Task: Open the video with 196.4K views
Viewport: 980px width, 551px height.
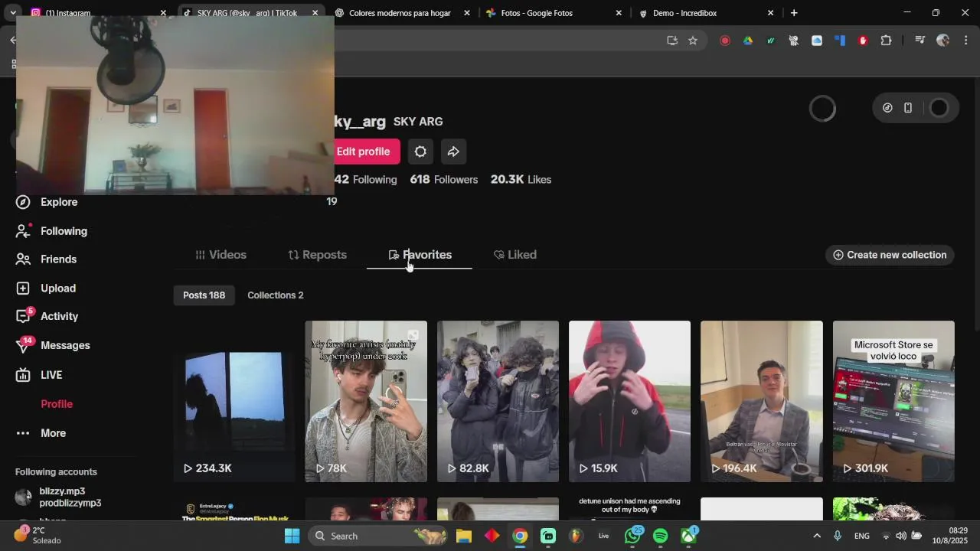Action: pos(762,401)
